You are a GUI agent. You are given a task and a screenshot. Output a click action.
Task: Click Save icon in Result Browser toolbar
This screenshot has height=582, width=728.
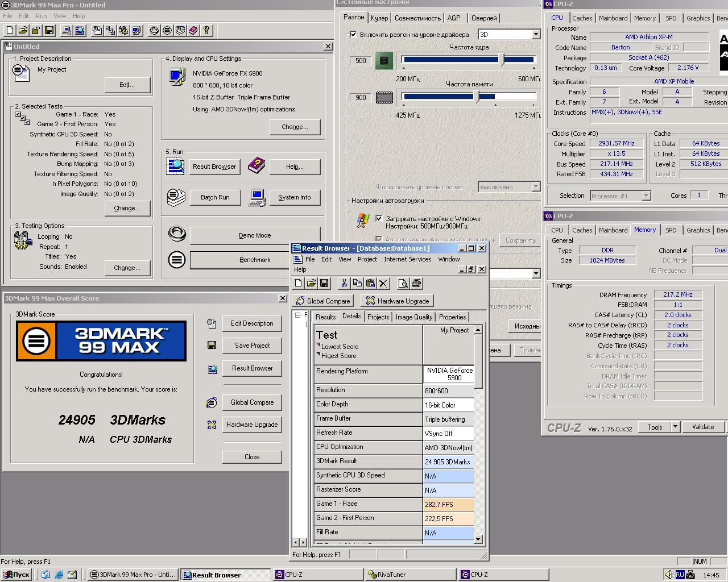click(324, 283)
